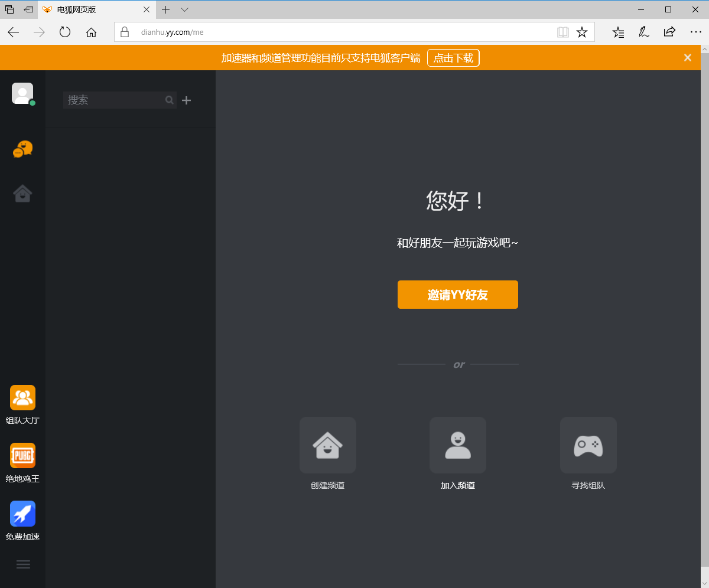
Task: Expand tab preview dropdown chevron
Action: [184, 9]
